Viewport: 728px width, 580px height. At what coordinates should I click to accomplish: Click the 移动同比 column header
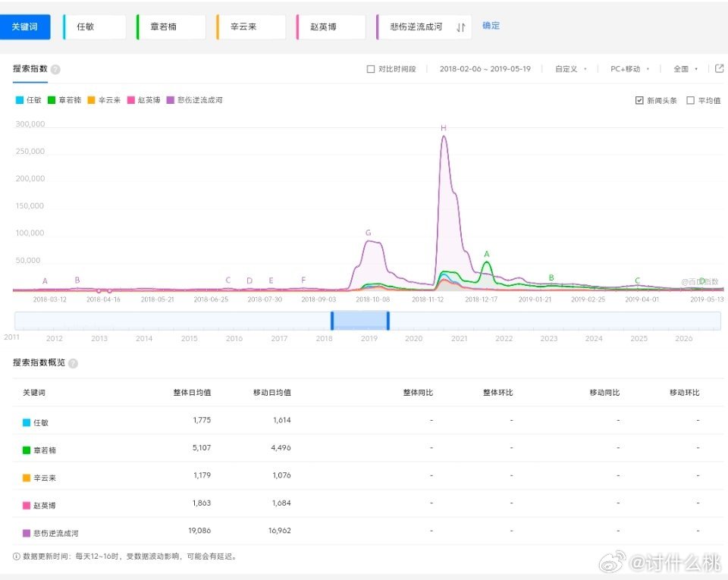pos(604,393)
